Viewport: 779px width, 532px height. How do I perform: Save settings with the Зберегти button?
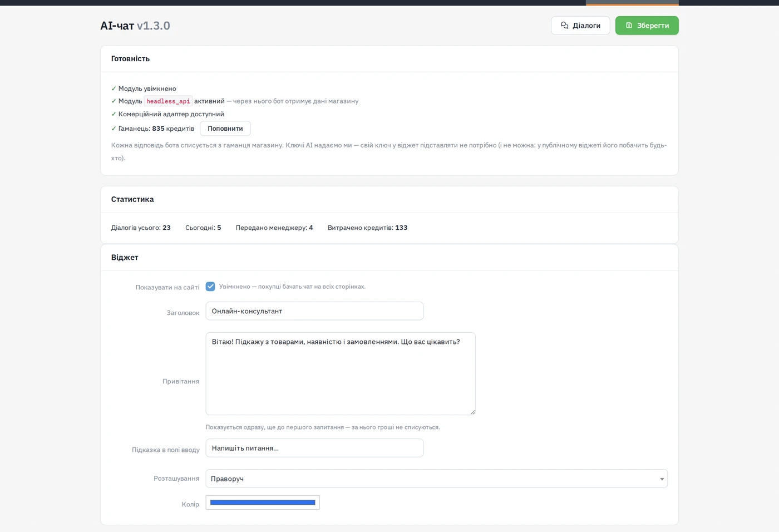[x=647, y=26]
